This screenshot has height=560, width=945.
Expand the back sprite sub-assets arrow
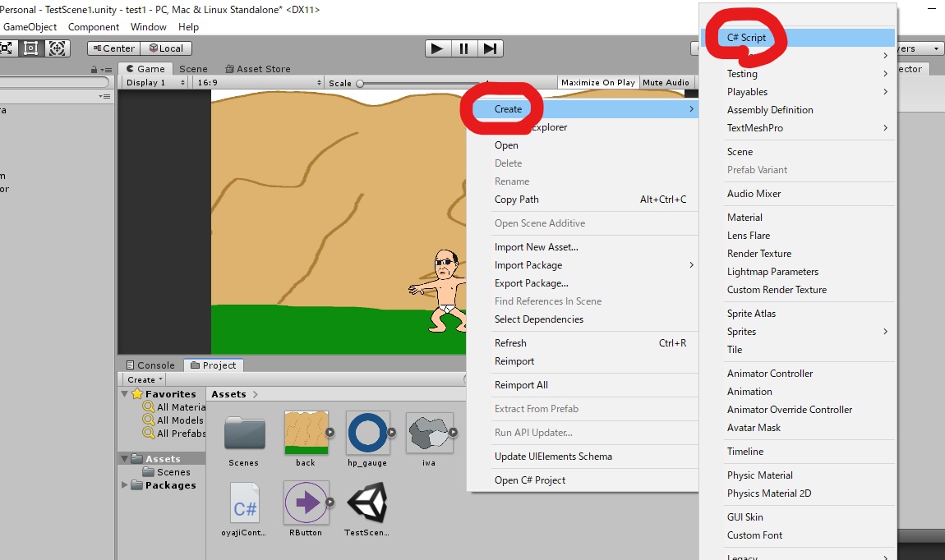330,432
